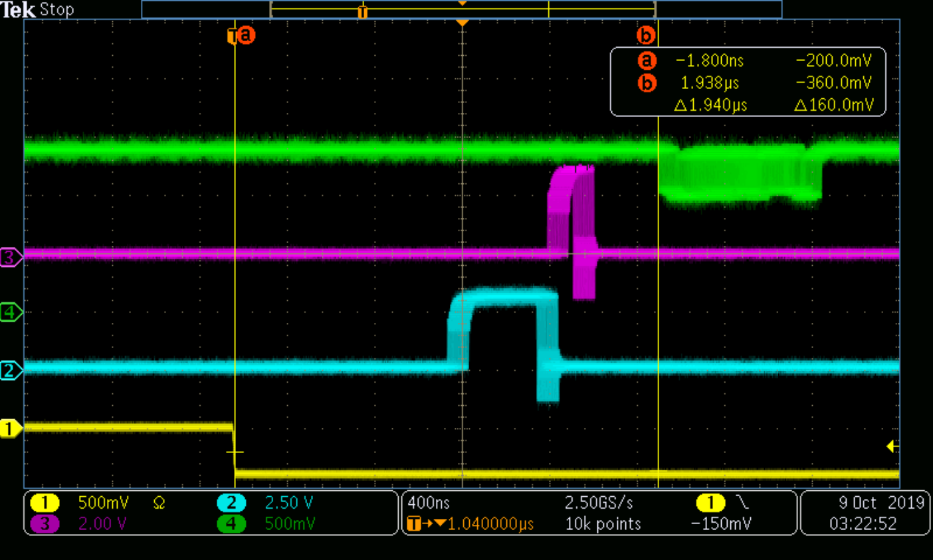
Task: Click channel 4 badge in readout bar
Action: tap(231, 523)
